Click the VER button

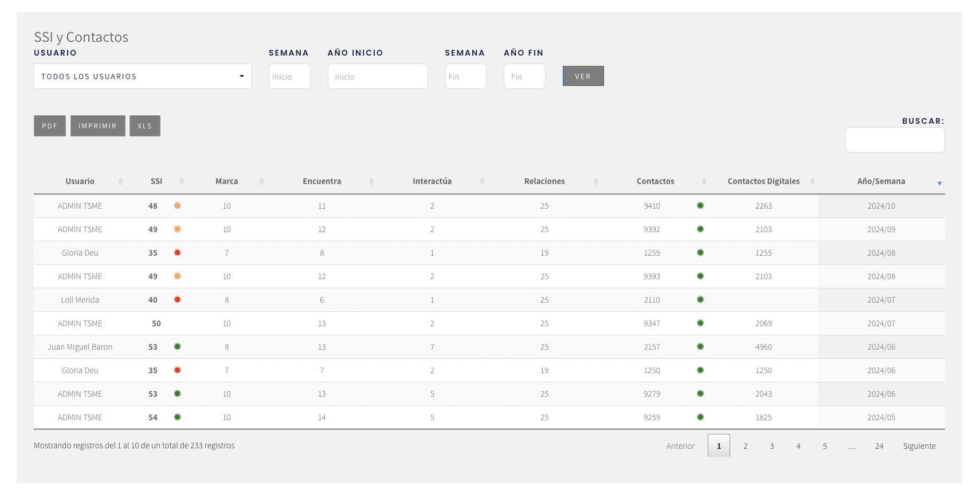point(583,76)
